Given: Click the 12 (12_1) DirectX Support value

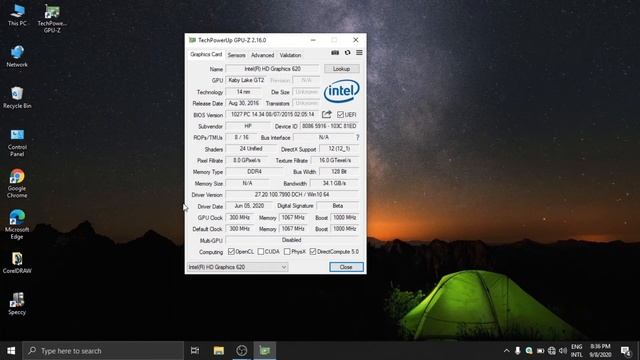Looking at the screenshot, I should coord(339,149).
